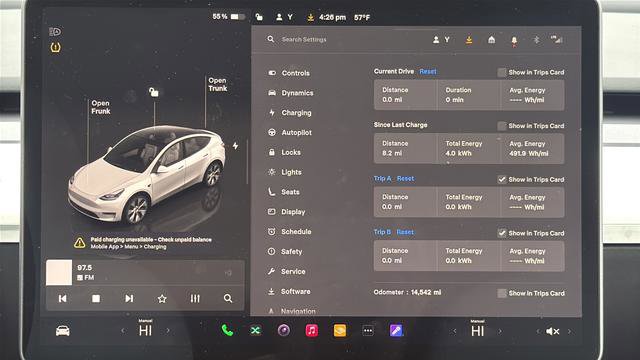Viewport: 640px width, 360px height.
Task: Tap the unlock padlock above the car
Action: tap(154, 92)
